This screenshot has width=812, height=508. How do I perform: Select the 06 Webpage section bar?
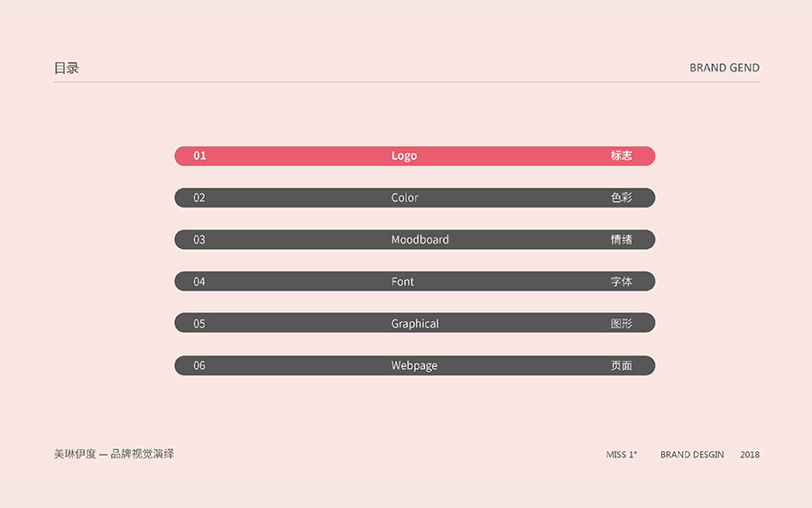click(x=414, y=365)
